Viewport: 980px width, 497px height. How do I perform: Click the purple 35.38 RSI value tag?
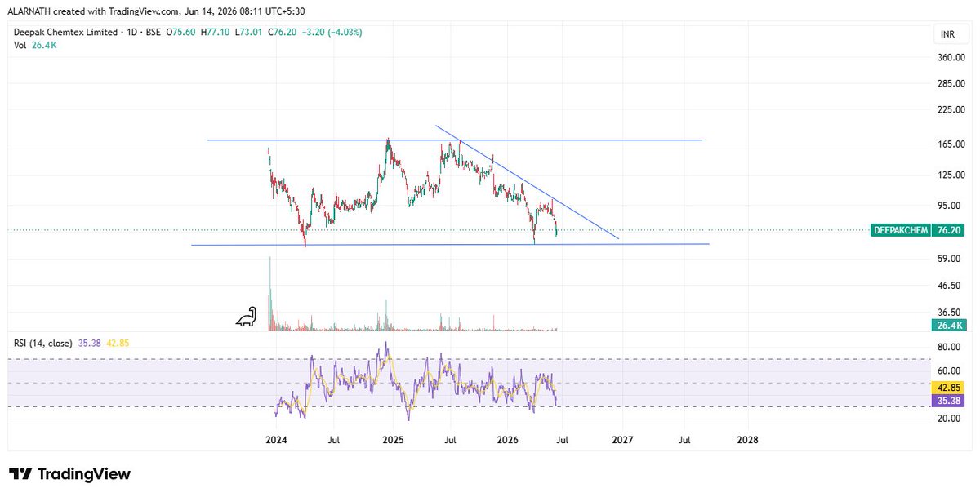pyautogui.click(x=949, y=401)
